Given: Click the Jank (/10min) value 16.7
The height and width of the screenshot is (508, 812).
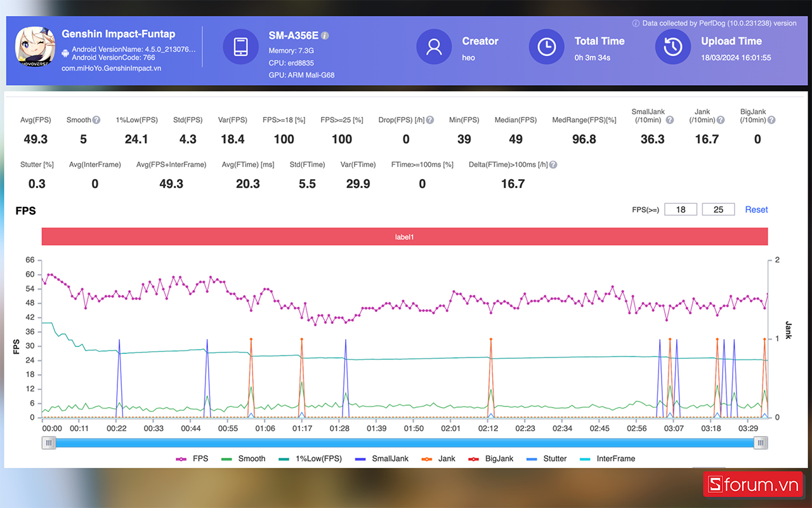Looking at the screenshot, I should 707,139.
